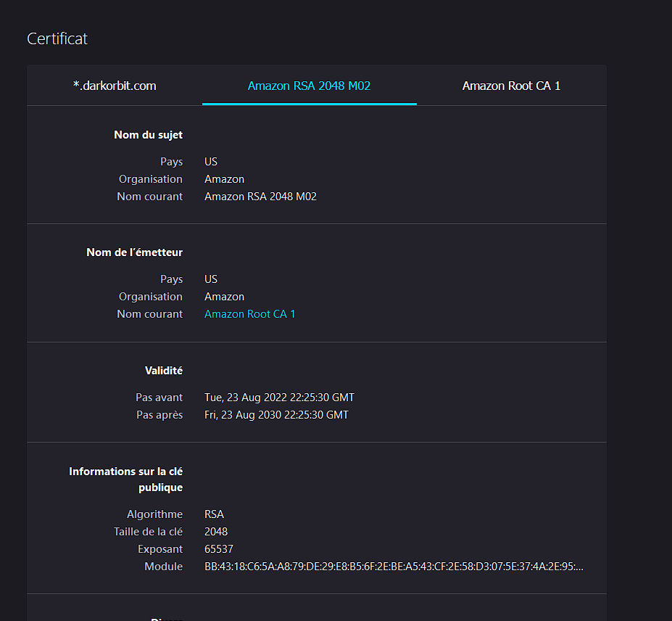Click the Algorithme label

[x=154, y=514]
